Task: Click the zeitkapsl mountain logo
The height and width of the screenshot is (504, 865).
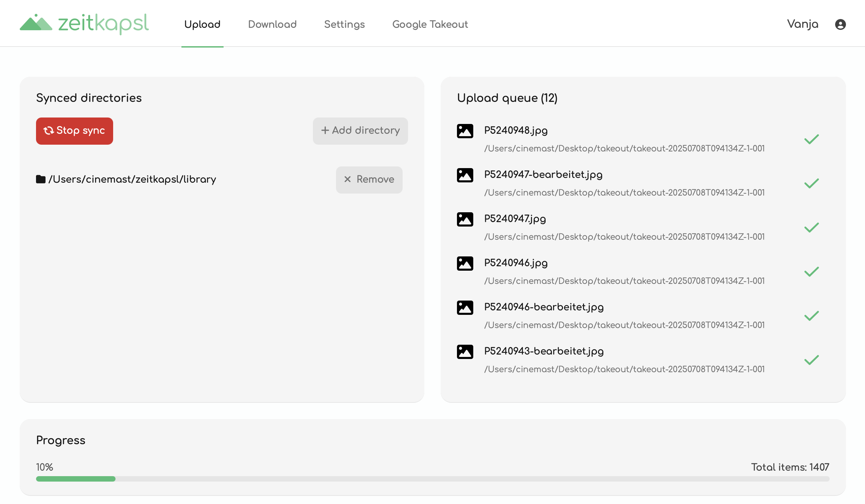Action: click(36, 23)
